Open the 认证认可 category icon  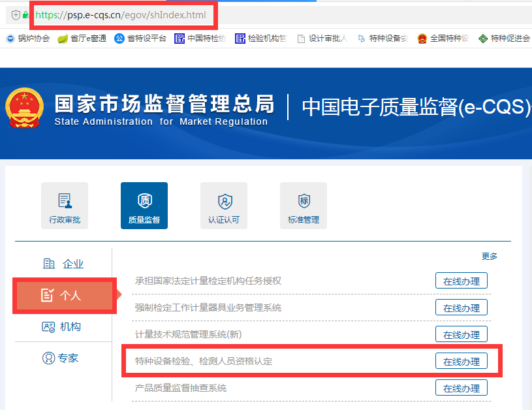223,206
